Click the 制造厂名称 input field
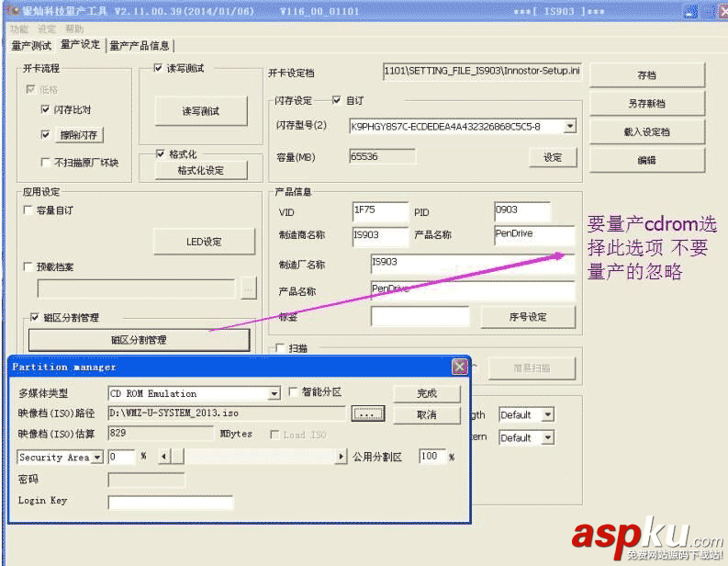The width and height of the screenshot is (728, 566). click(473, 264)
